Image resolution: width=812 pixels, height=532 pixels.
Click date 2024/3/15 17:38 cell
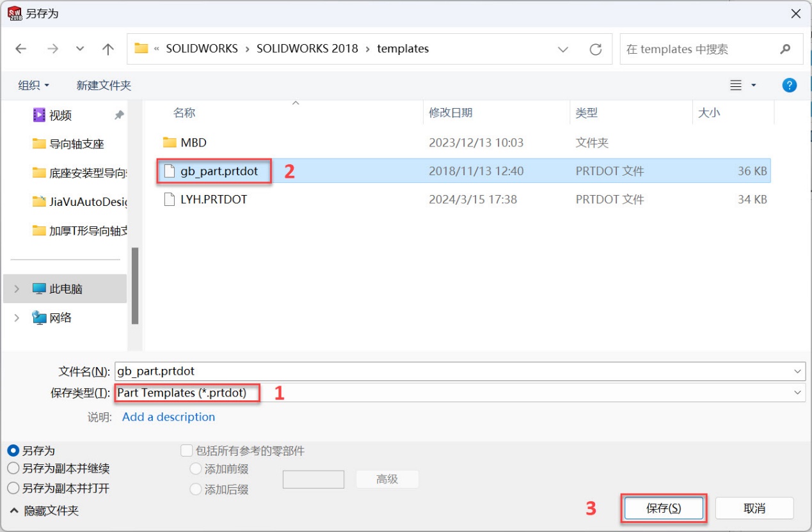(473, 199)
